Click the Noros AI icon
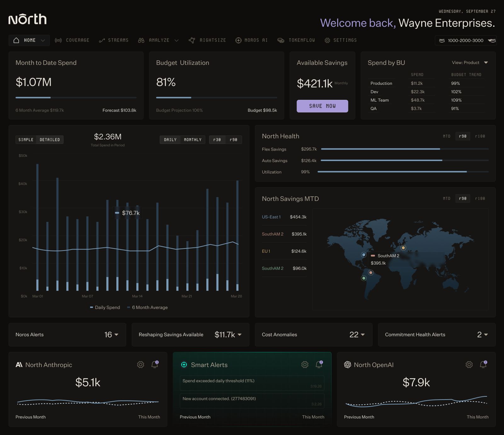Image resolution: width=504 pixels, height=435 pixels. pos(238,40)
